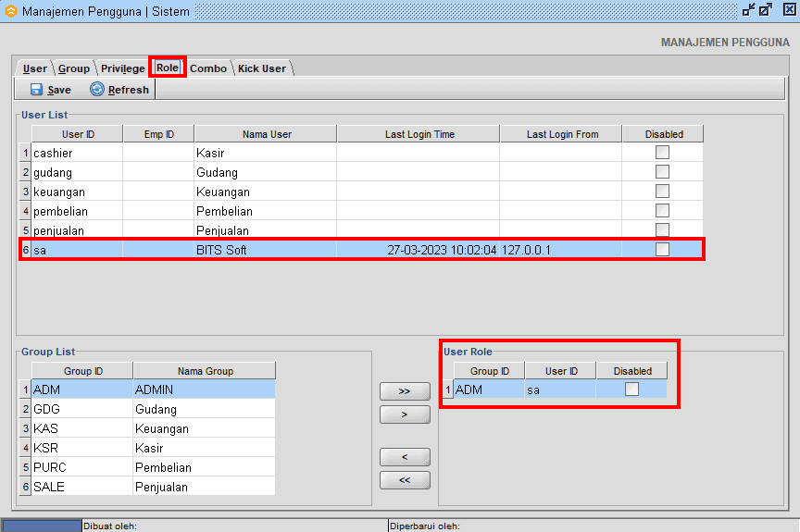Open the Kick User tab

pyautogui.click(x=261, y=68)
